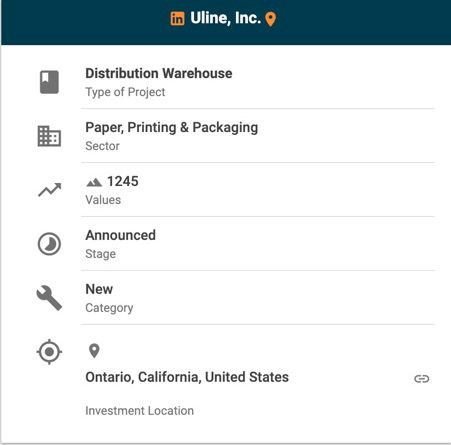Screen dimensions: 451x445
Task: Click the Distribution Warehouse project type
Action: coord(159,73)
